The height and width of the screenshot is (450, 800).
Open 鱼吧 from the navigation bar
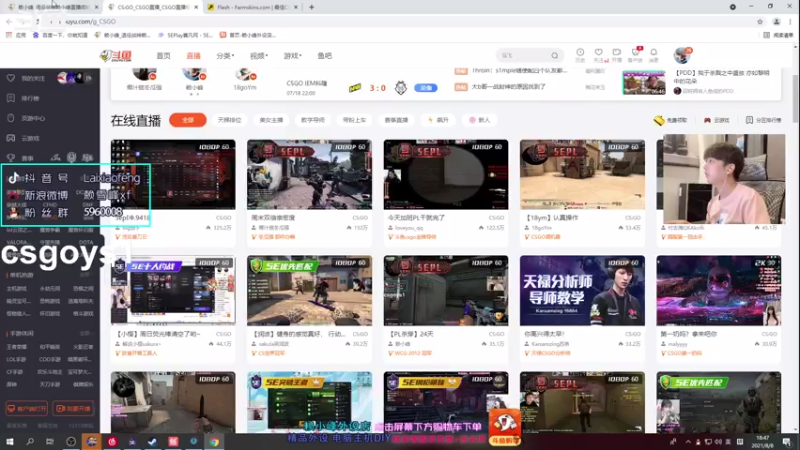click(x=324, y=56)
